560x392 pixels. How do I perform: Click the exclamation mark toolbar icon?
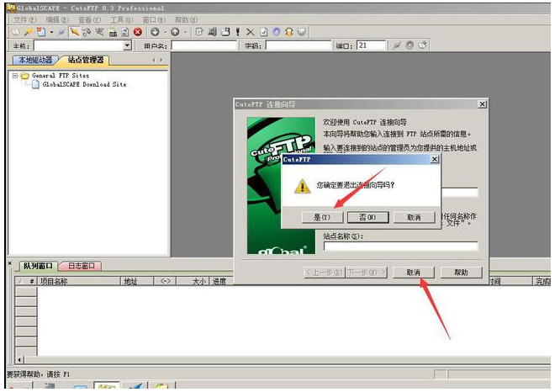point(237,32)
